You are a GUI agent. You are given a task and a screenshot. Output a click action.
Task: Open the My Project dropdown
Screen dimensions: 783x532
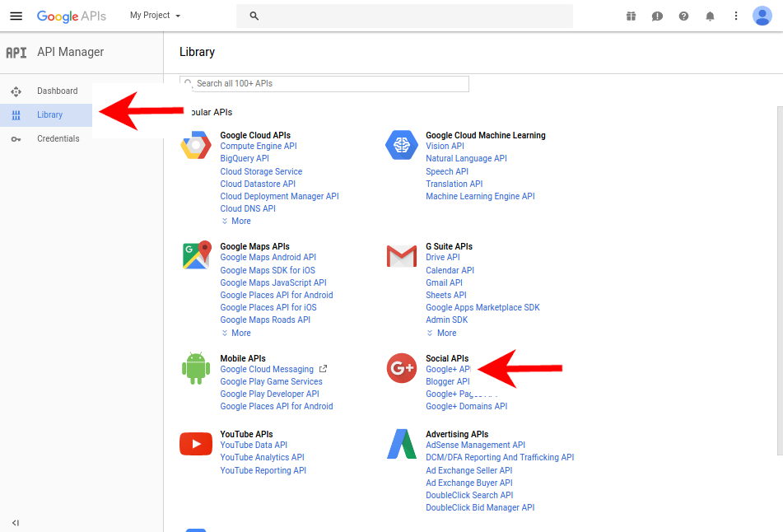155,16
